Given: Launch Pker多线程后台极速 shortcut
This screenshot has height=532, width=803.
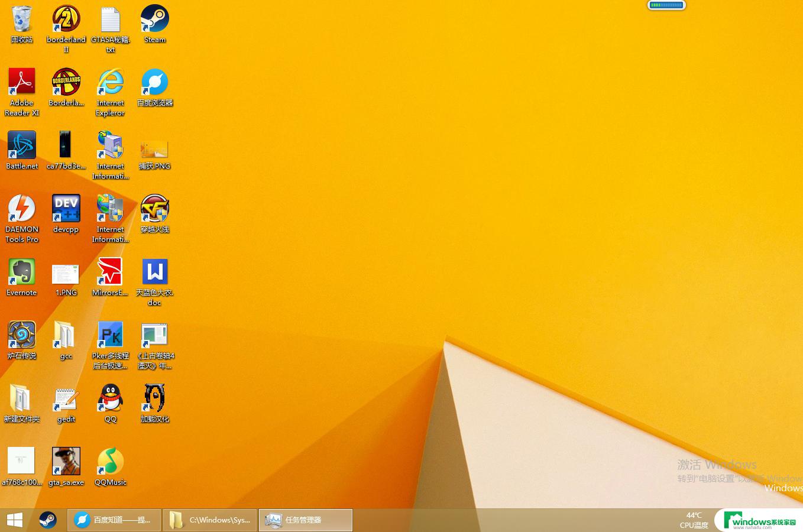Looking at the screenshot, I should click(111, 345).
